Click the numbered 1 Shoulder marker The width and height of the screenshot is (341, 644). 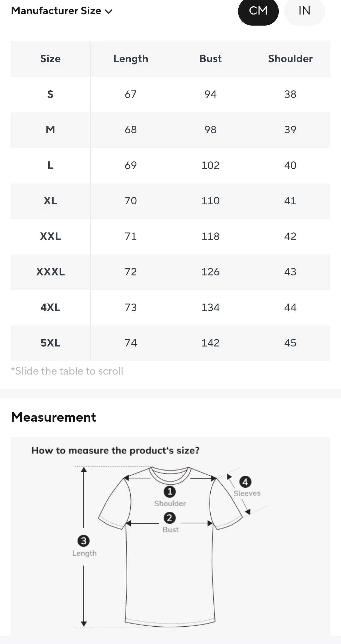[x=170, y=491]
